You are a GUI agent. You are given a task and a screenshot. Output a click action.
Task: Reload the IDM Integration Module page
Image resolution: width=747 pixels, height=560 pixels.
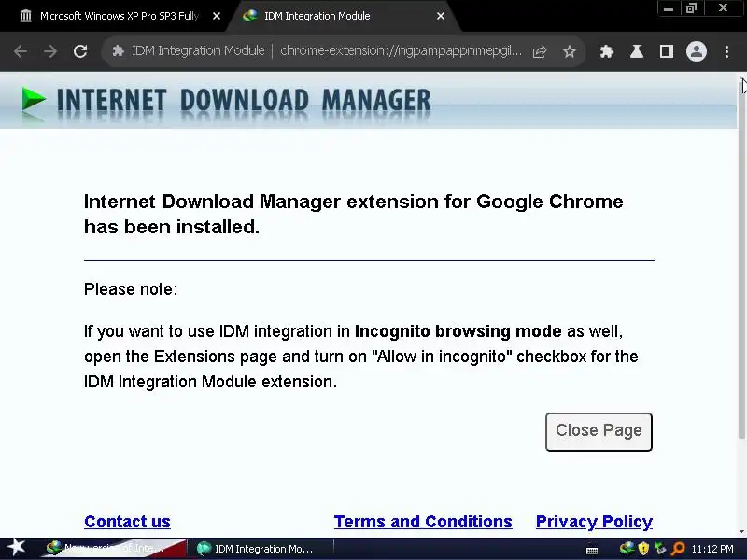[x=80, y=51]
